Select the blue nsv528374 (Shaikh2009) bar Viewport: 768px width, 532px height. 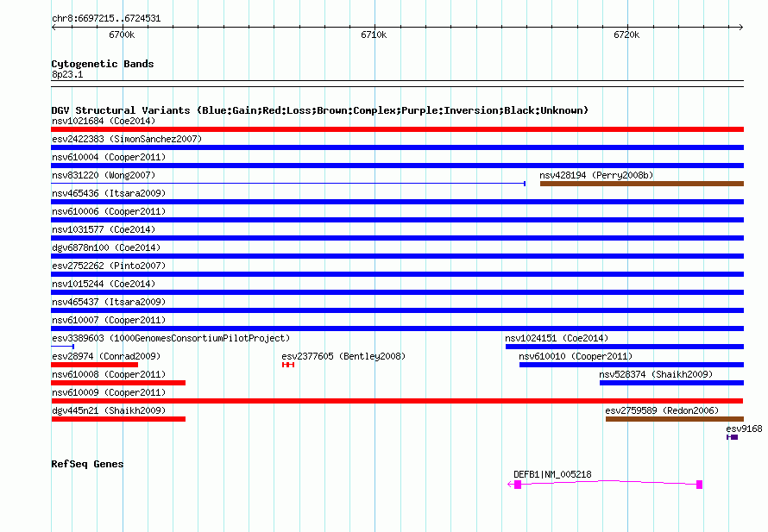pyautogui.click(x=671, y=383)
